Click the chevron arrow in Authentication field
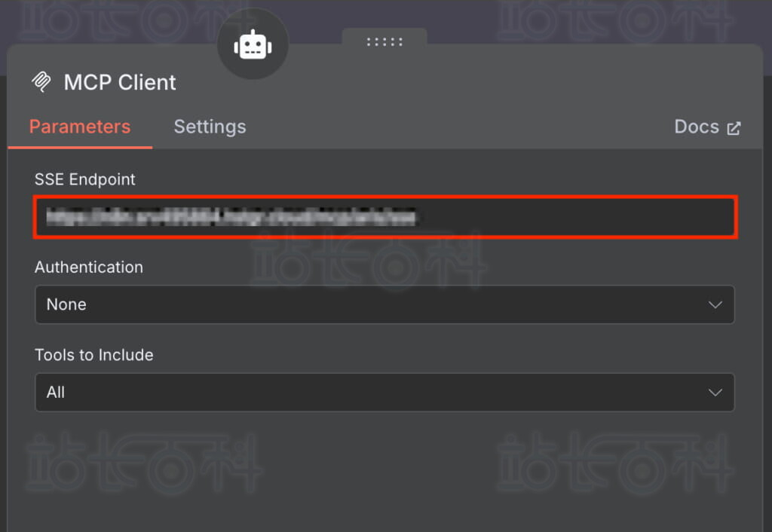 (715, 304)
